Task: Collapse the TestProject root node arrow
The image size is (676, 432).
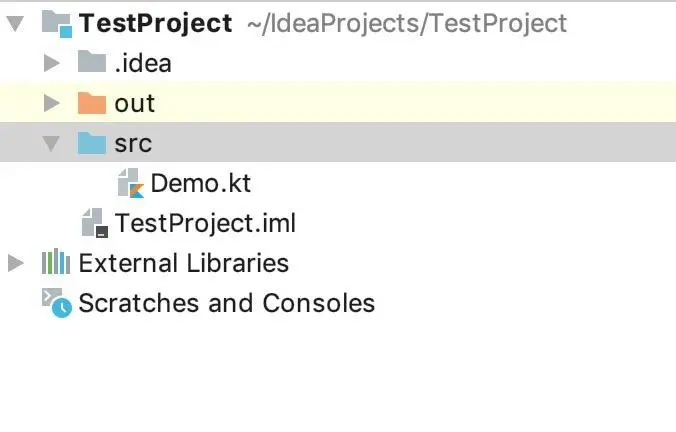Action: tap(14, 23)
